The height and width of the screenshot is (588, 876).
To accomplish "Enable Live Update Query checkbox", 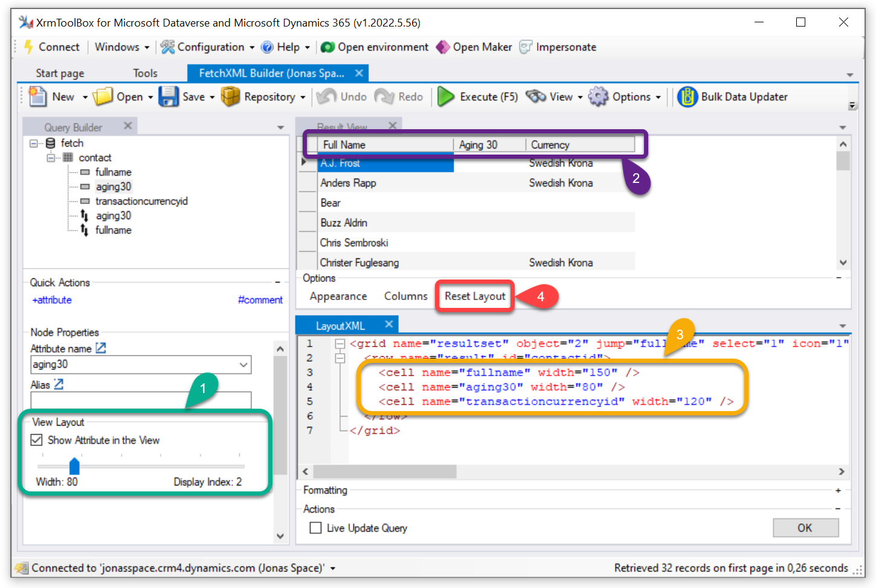I will tap(315, 528).
